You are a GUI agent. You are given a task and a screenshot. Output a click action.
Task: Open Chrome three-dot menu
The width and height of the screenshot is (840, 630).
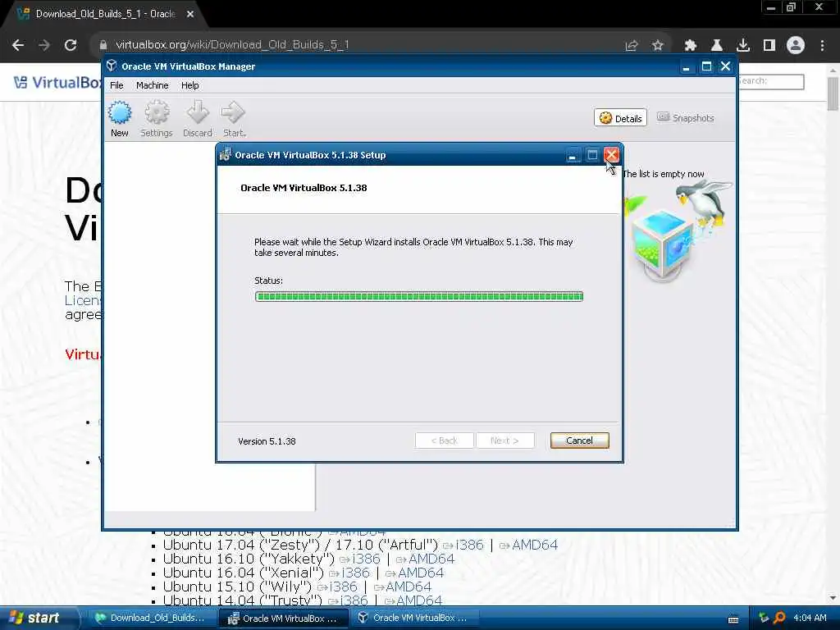tap(822, 46)
